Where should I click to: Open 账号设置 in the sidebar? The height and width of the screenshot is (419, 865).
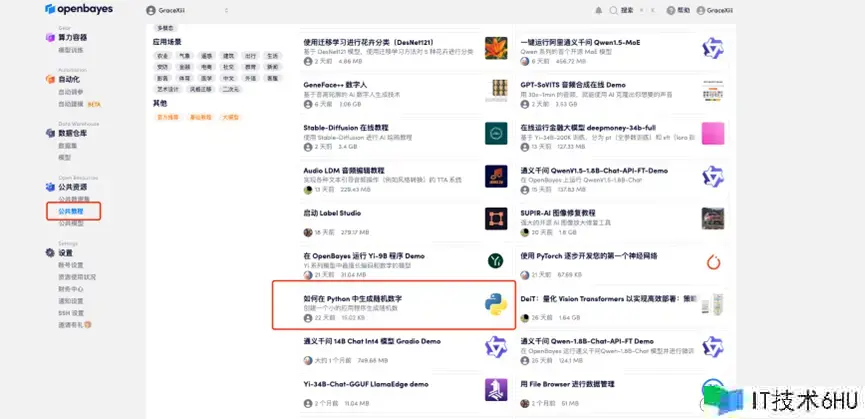point(71,265)
